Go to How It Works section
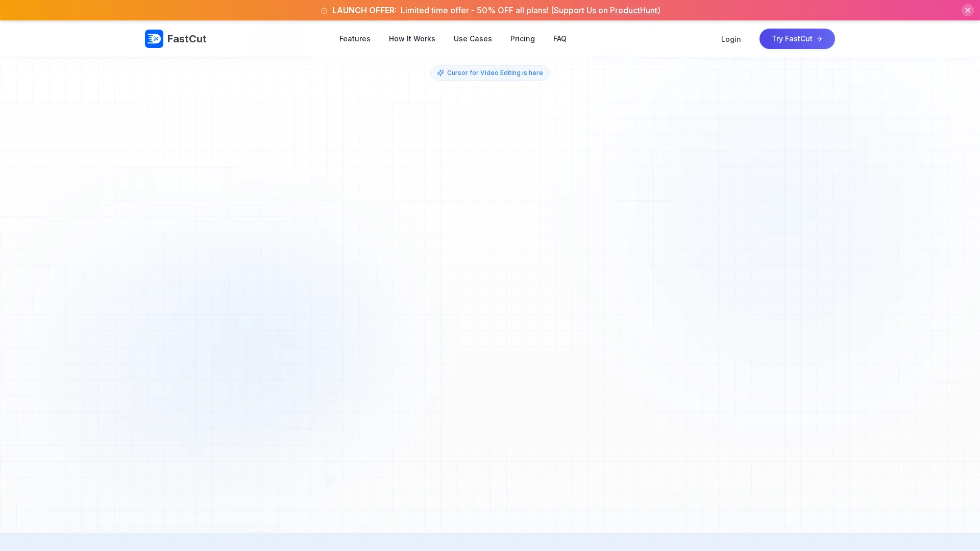 pos(412,39)
